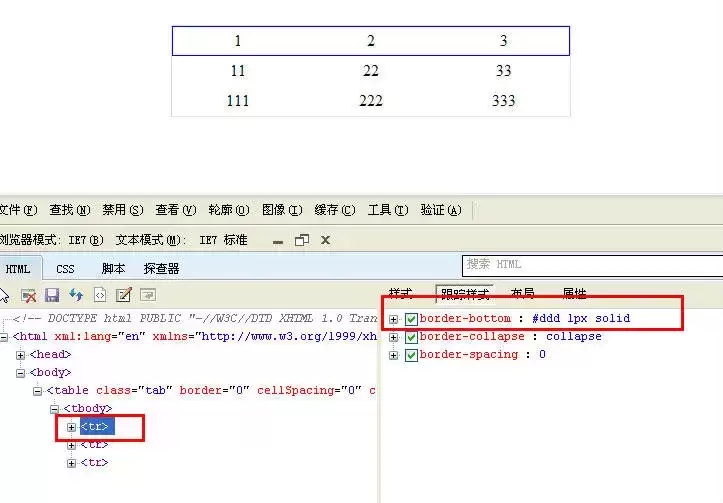
Task: Open the 图像(I) menu
Action: 282,210
